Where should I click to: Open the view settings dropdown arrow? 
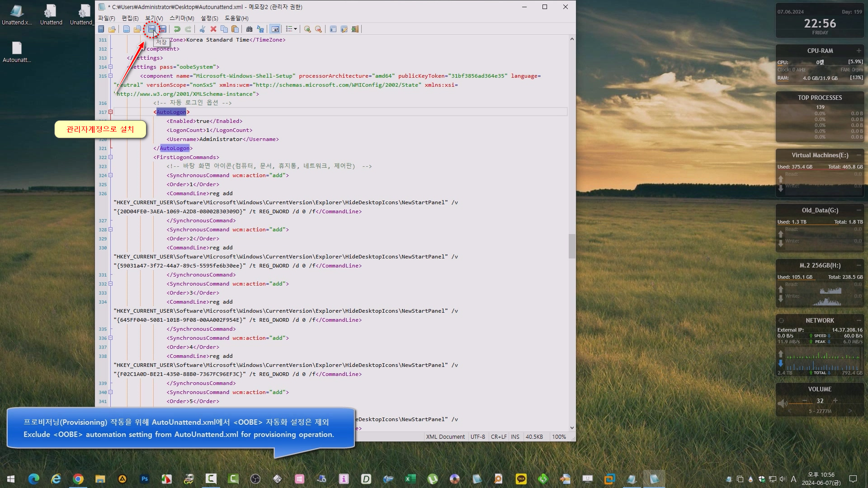(296, 29)
